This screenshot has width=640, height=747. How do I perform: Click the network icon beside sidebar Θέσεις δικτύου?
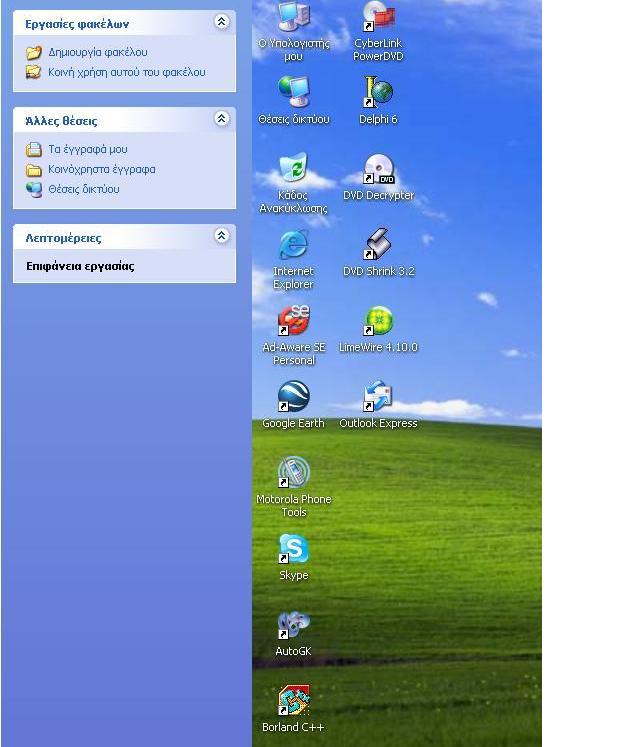[34, 190]
